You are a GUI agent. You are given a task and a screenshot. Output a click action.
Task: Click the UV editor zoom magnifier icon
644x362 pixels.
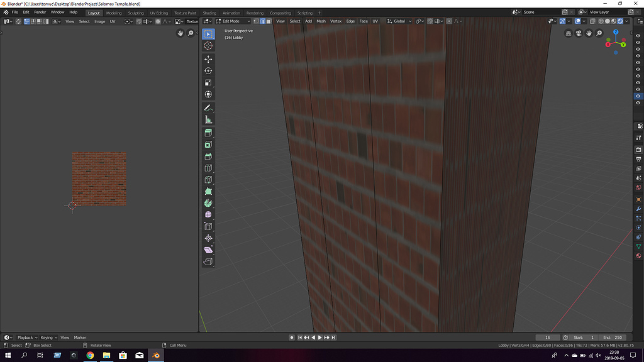tap(191, 33)
